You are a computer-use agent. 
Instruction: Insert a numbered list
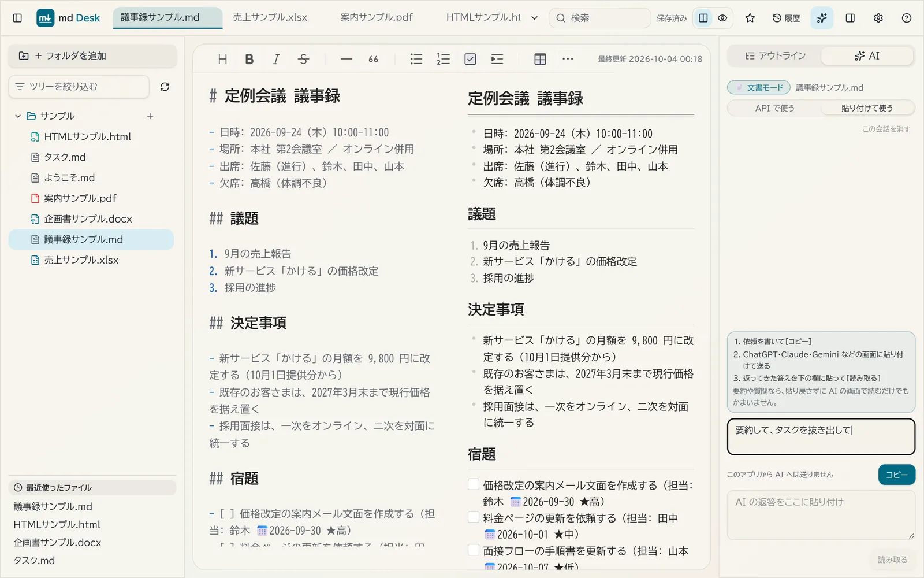443,59
